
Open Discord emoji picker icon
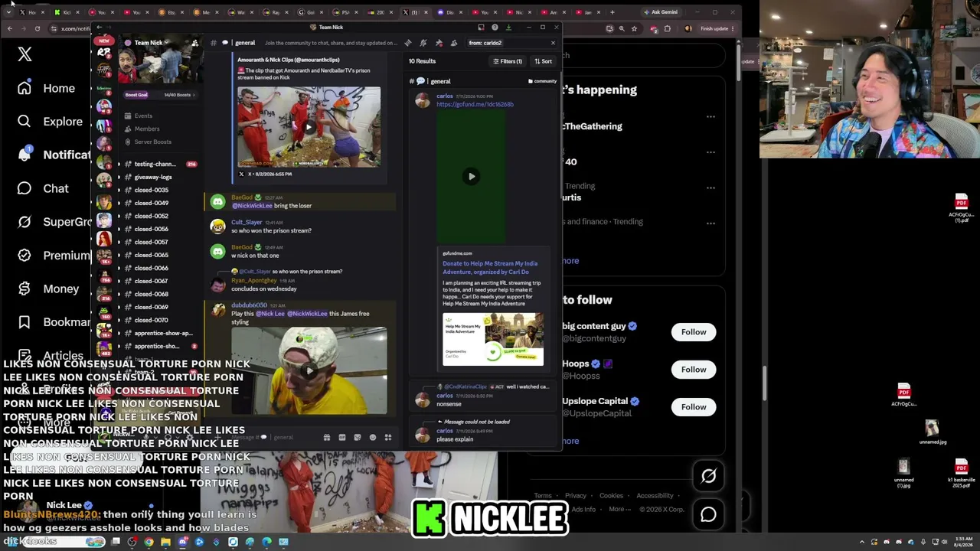pos(373,437)
